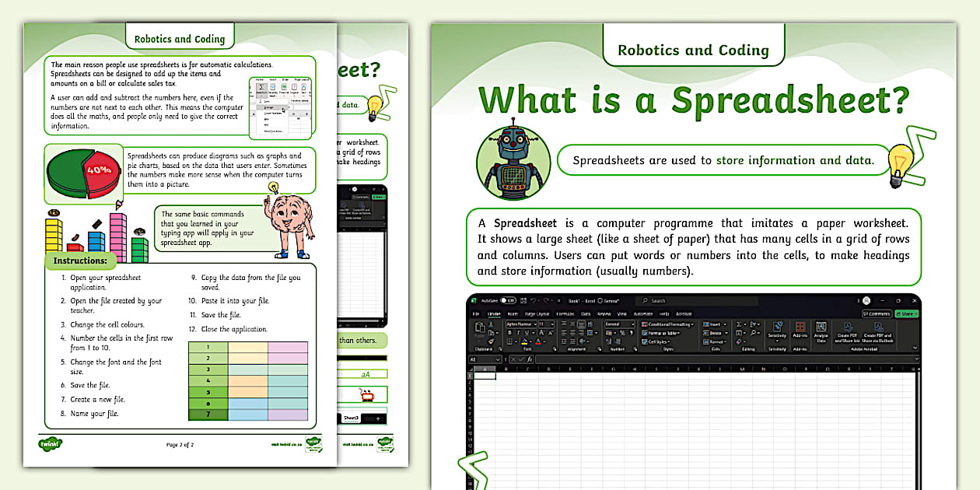Toggle italic formatting
The height and width of the screenshot is (490, 980).
[x=519, y=332]
